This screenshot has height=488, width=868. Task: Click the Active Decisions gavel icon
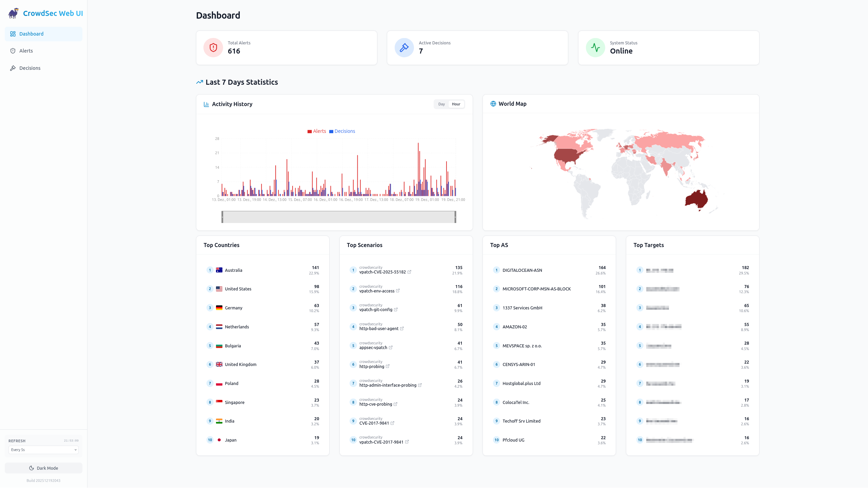point(404,47)
